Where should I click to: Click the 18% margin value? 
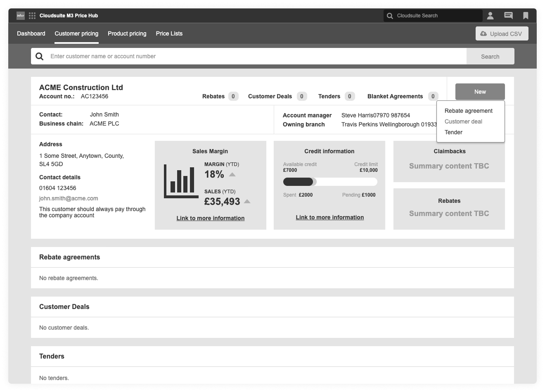click(214, 174)
